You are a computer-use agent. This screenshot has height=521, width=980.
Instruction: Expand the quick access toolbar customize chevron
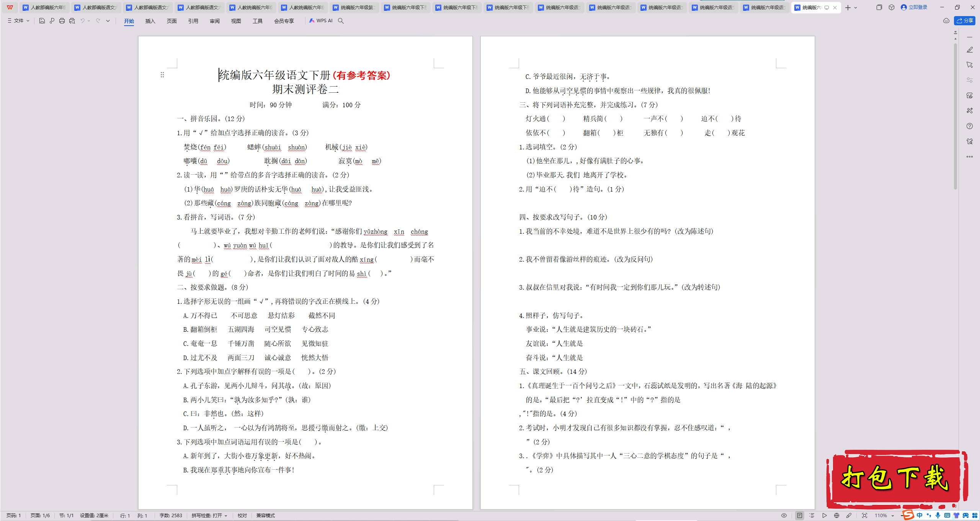pos(108,21)
